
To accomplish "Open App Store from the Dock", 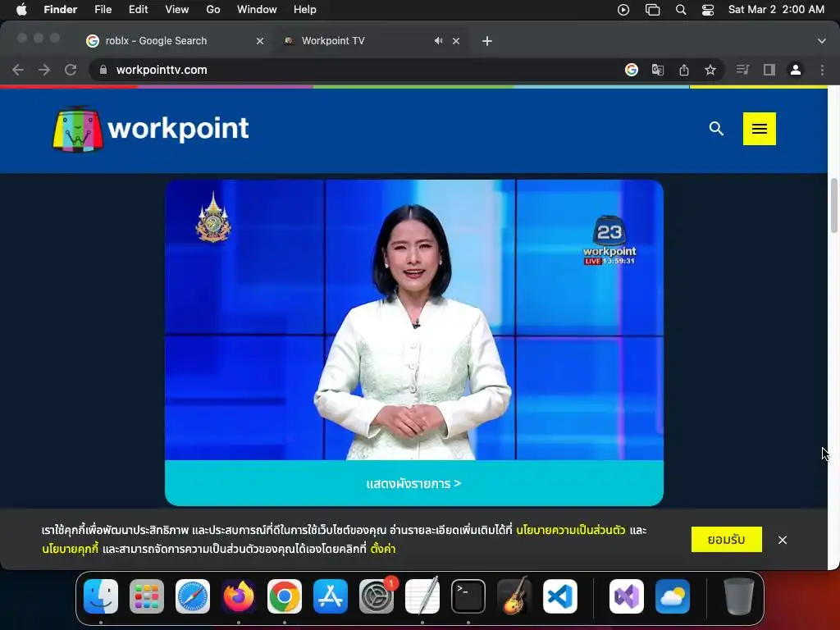I will pyautogui.click(x=331, y=596).
